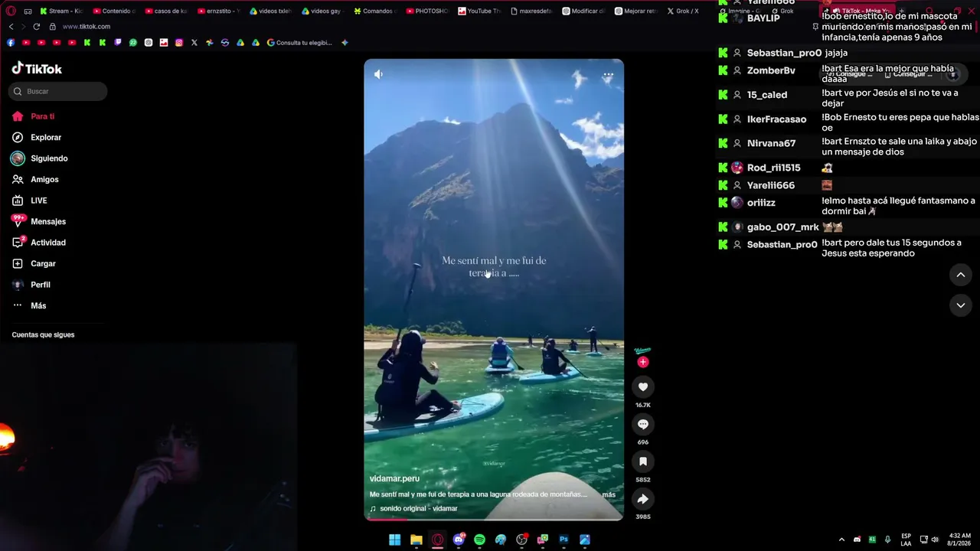980x551 pixels.
Task: Open the Instagram bookmark
Action: click(x=179, y=43)
